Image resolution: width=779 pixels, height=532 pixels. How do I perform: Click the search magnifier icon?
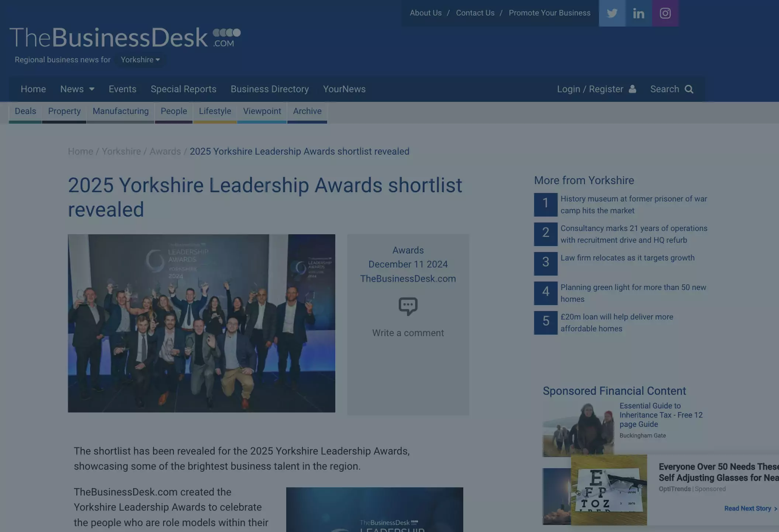(x=689, y=89)
